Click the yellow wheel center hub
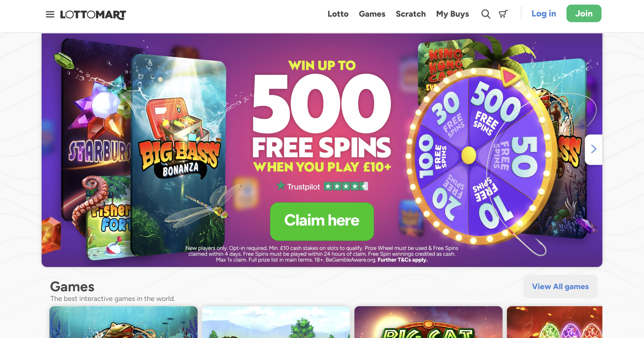Viewport: 644px width, 338px height. (x=469, y=155)
